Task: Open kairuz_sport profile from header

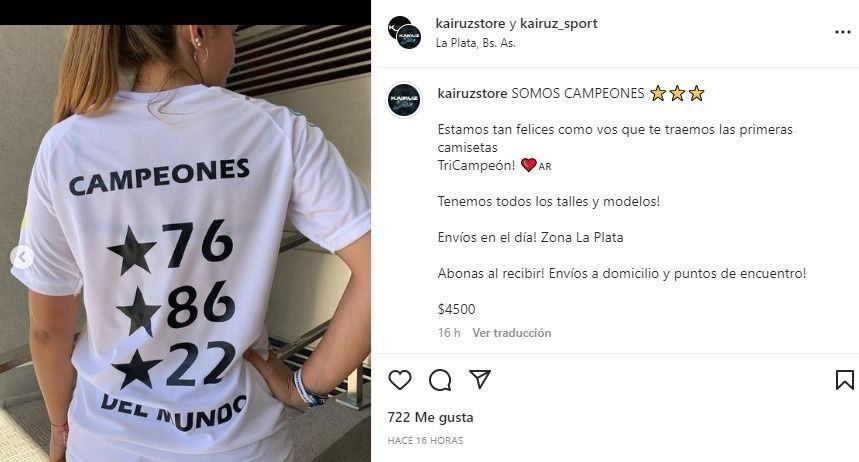Action: (558, 24)
